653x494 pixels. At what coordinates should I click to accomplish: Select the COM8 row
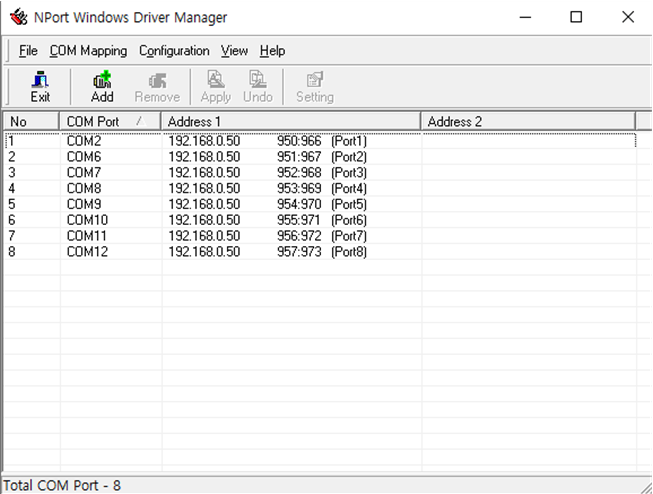point(320,188)
